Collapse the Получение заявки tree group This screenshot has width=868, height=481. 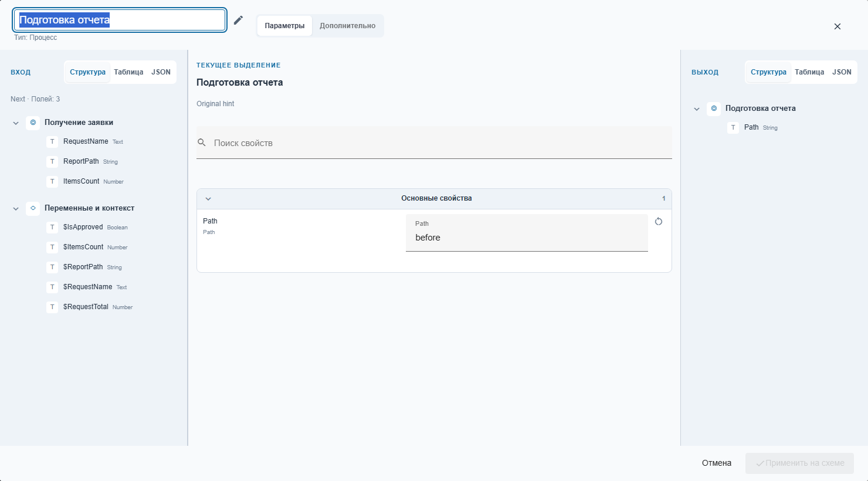(x=16, y=123)
